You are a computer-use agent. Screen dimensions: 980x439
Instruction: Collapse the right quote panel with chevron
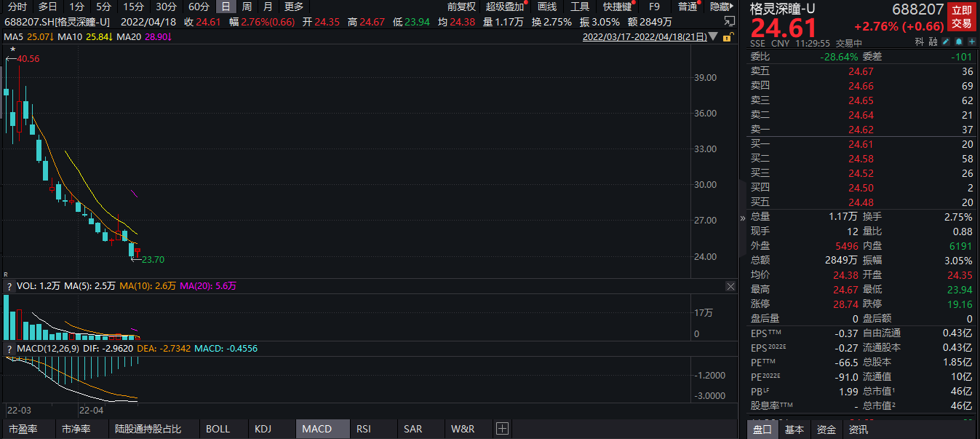click(x=742, y=217)
